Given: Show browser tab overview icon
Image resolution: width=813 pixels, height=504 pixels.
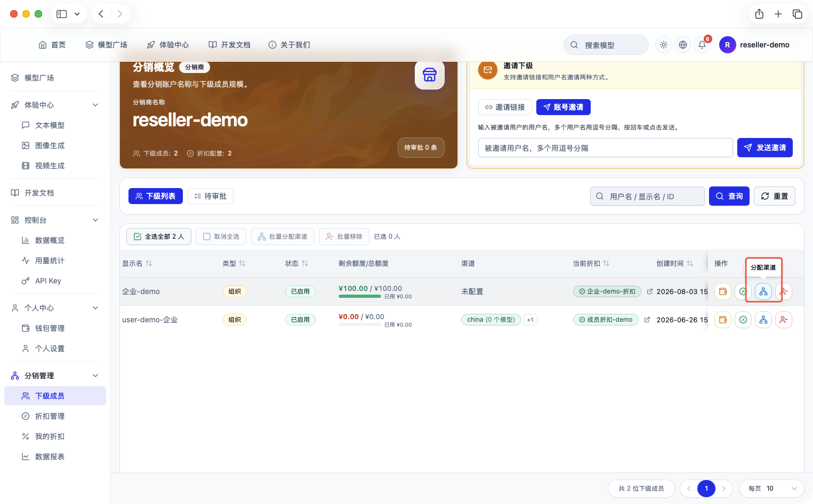Looking at the screenshot, I should coord(798,14).
